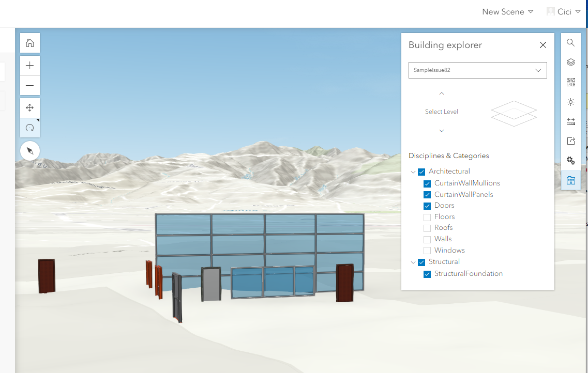Open the SampleIssue82 dropdown

(477, 70)
